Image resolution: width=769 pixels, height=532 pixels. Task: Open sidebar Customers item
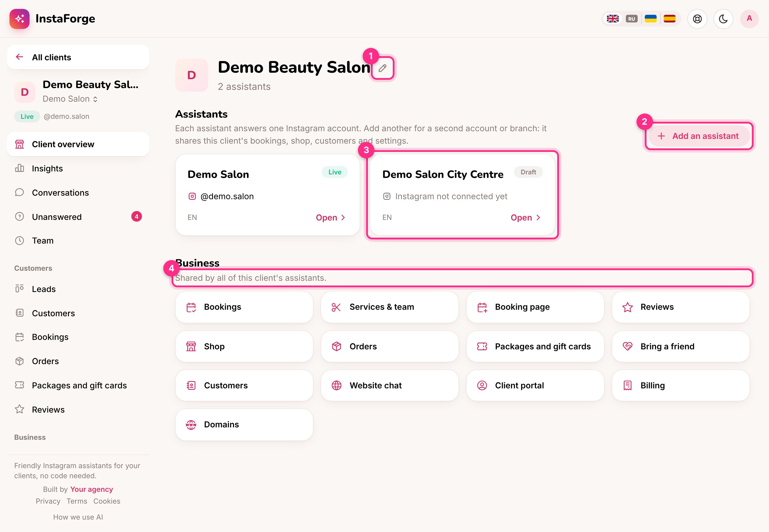(x=78, y=313)
